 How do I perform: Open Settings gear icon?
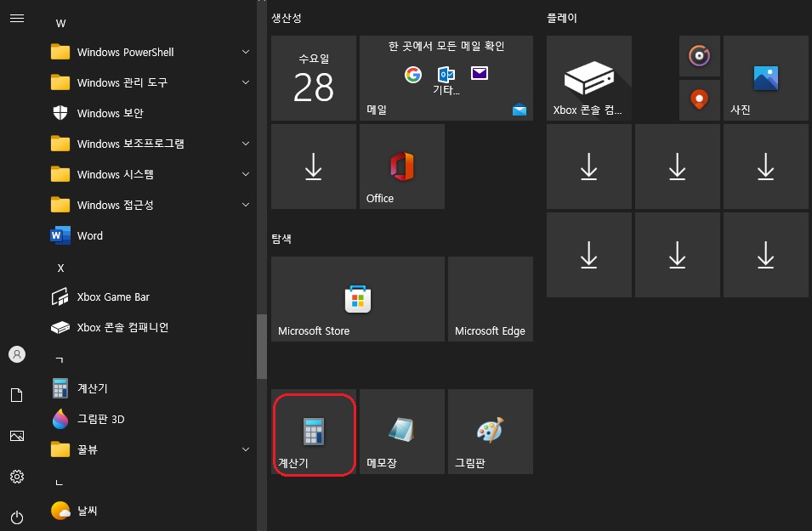coord(17,477)
